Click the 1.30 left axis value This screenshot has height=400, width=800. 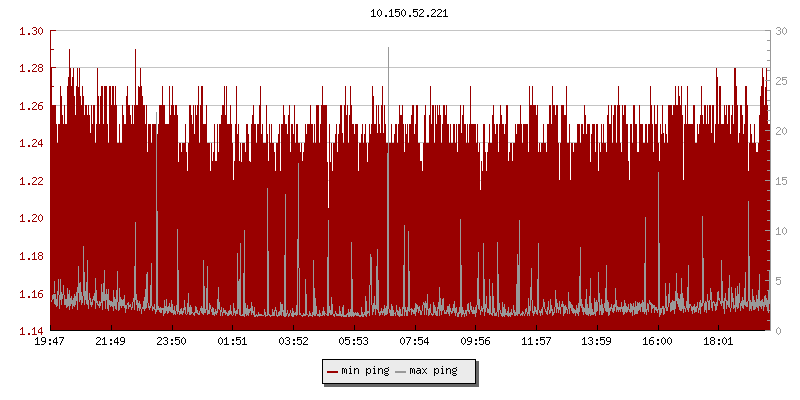(x=31, y=31)
